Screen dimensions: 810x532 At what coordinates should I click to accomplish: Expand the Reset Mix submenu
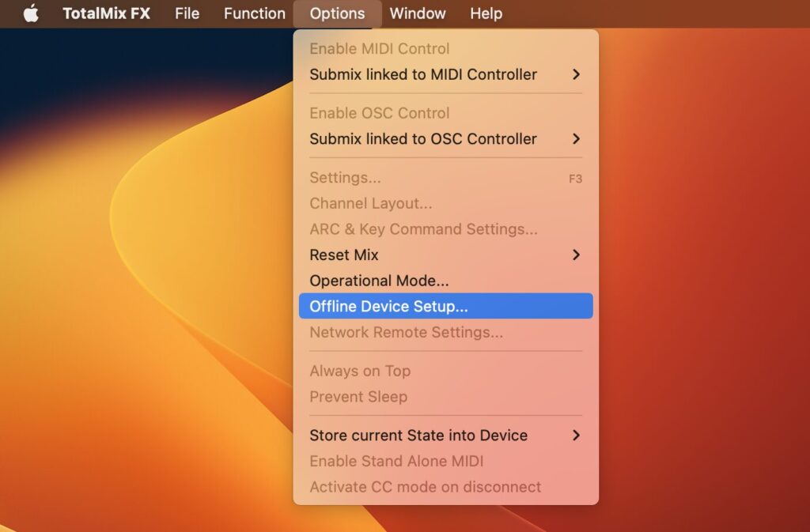coord(344,255)
